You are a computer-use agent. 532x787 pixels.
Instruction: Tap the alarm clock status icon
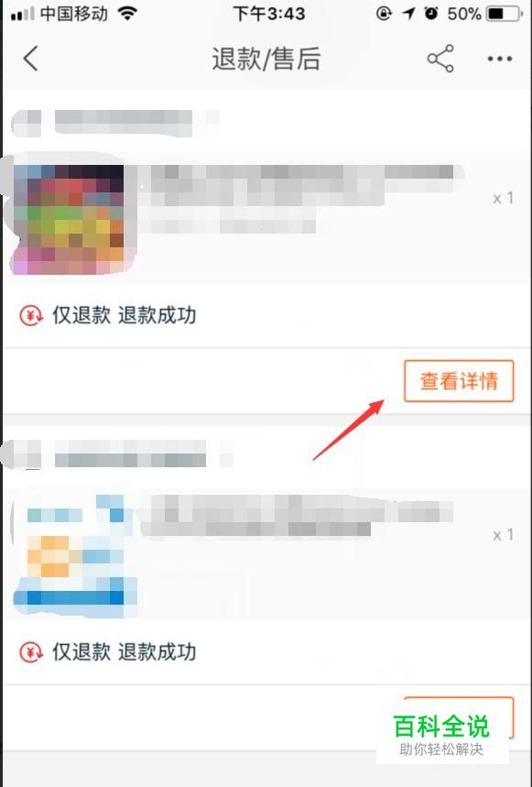[431, 14]
